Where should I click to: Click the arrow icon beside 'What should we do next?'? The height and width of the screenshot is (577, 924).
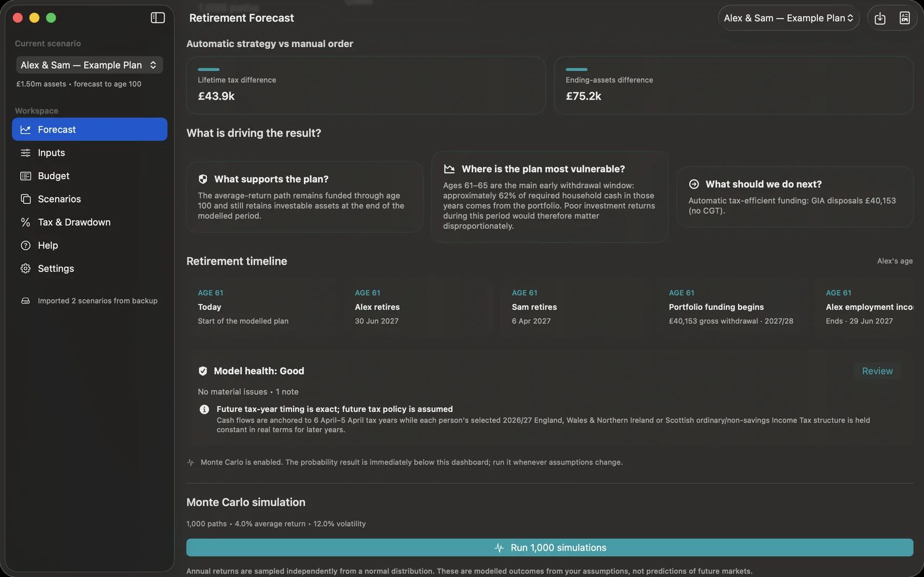point(694,184)
